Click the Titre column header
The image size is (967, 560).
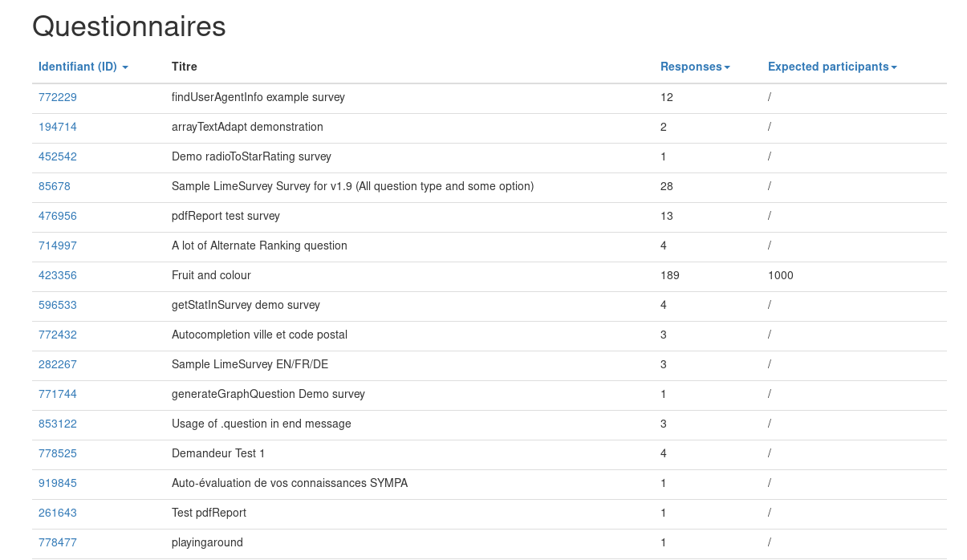click(x=185, y=67)
